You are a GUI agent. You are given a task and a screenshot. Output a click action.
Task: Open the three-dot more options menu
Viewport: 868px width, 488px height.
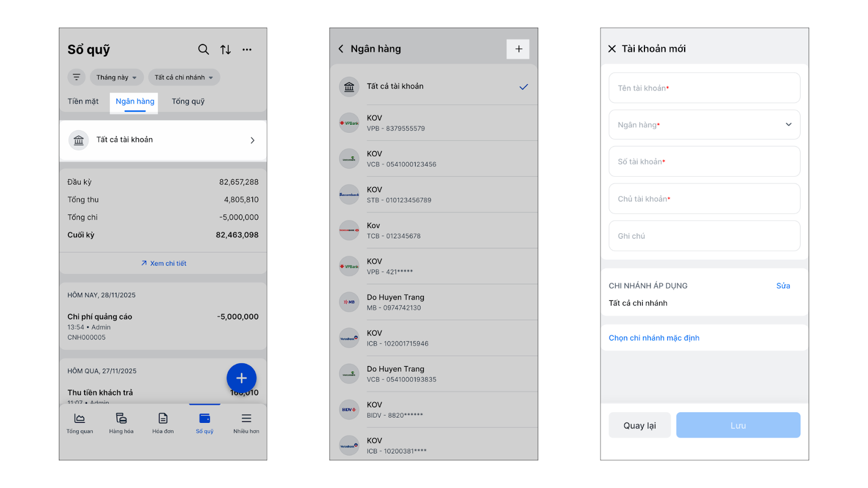point(247,49)
